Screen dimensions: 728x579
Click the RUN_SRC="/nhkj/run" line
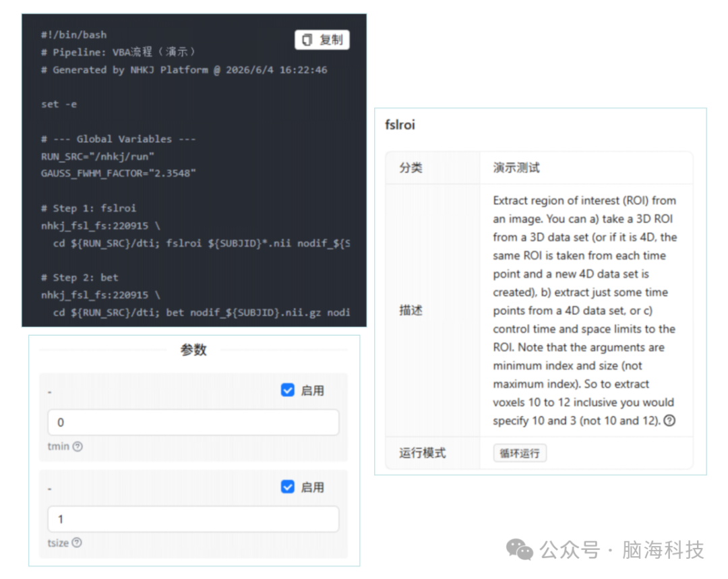click(98, 156)
